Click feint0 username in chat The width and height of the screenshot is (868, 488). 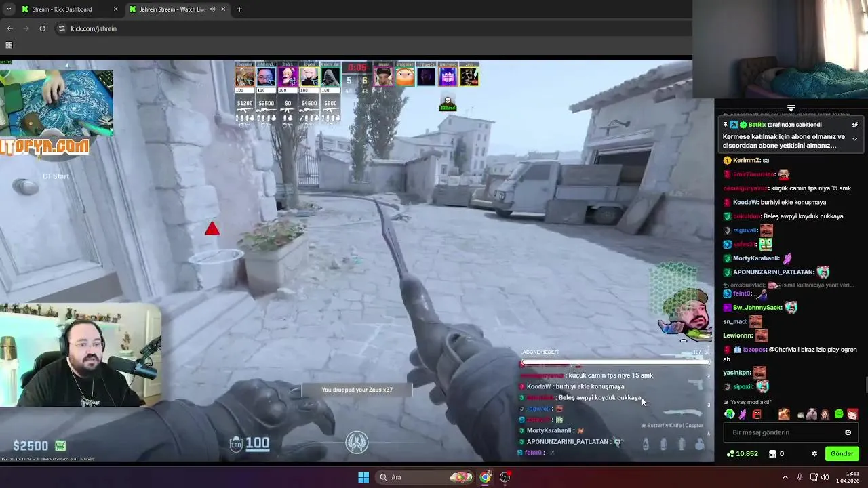[743, 293]
